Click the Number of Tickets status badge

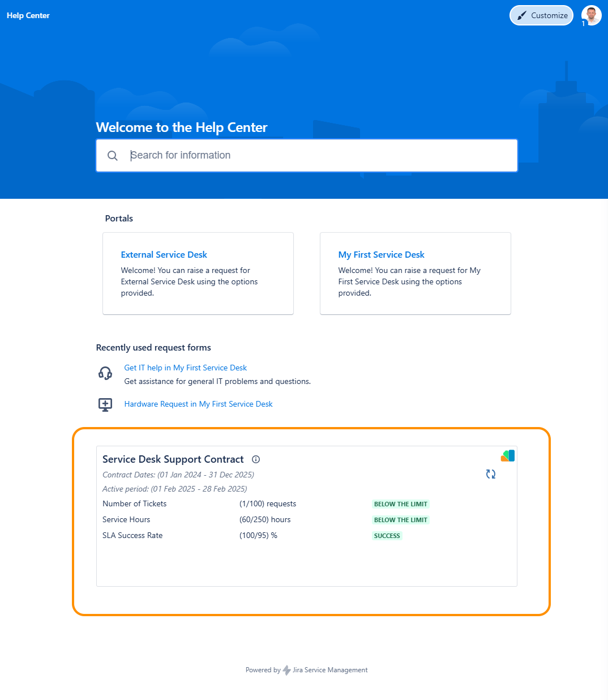click(401, 504)
